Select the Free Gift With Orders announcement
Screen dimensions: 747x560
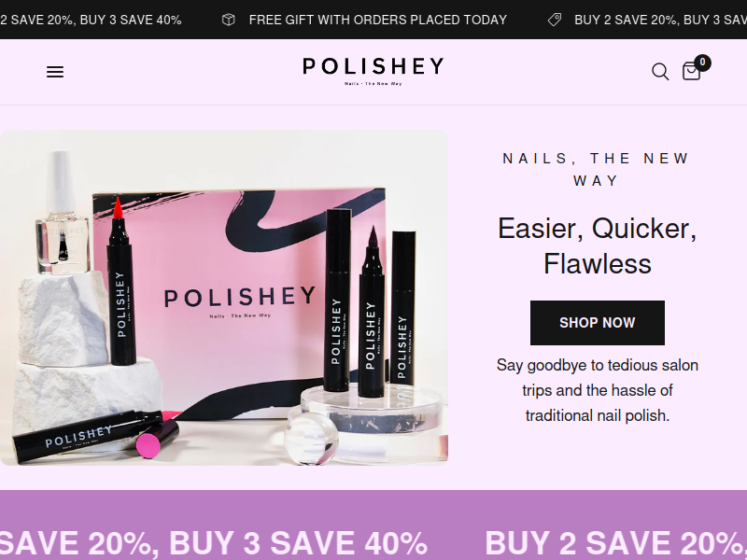[378, 20]
